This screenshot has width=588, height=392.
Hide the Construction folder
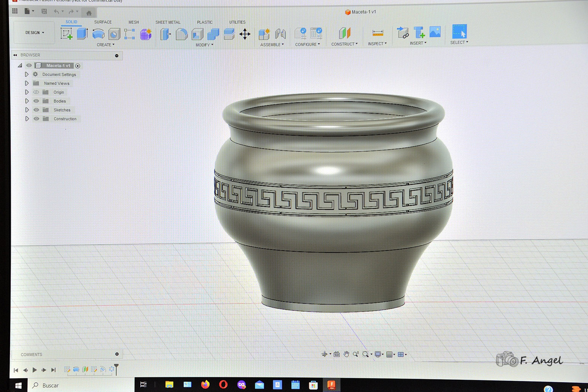point(36,119)
